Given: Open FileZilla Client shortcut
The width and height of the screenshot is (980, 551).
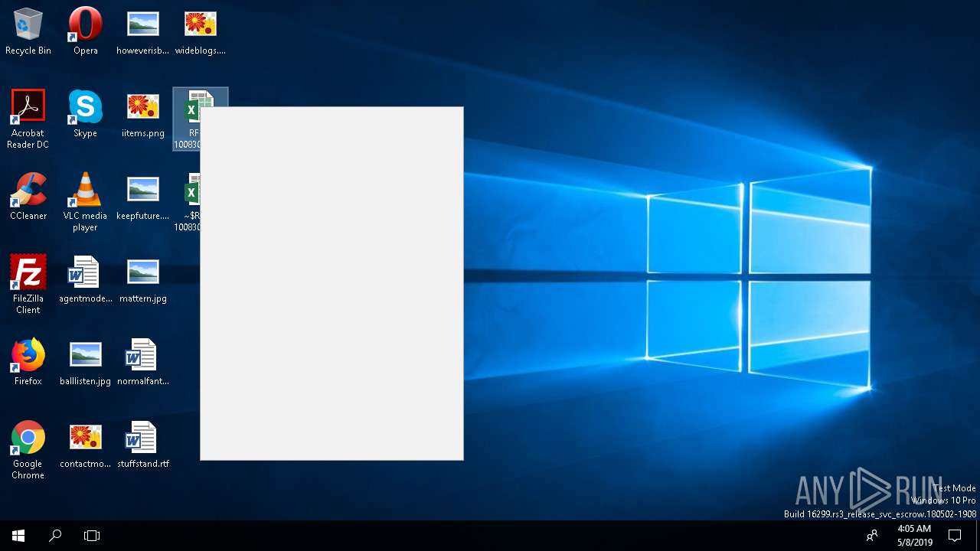Looking at the screenshot, I should 28,284.
